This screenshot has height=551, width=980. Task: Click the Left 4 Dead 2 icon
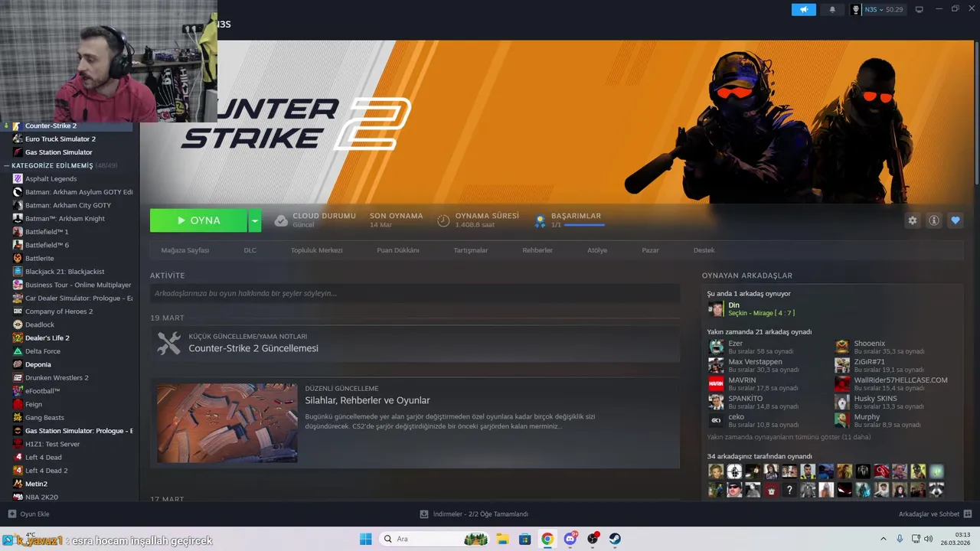pos(18,471)
